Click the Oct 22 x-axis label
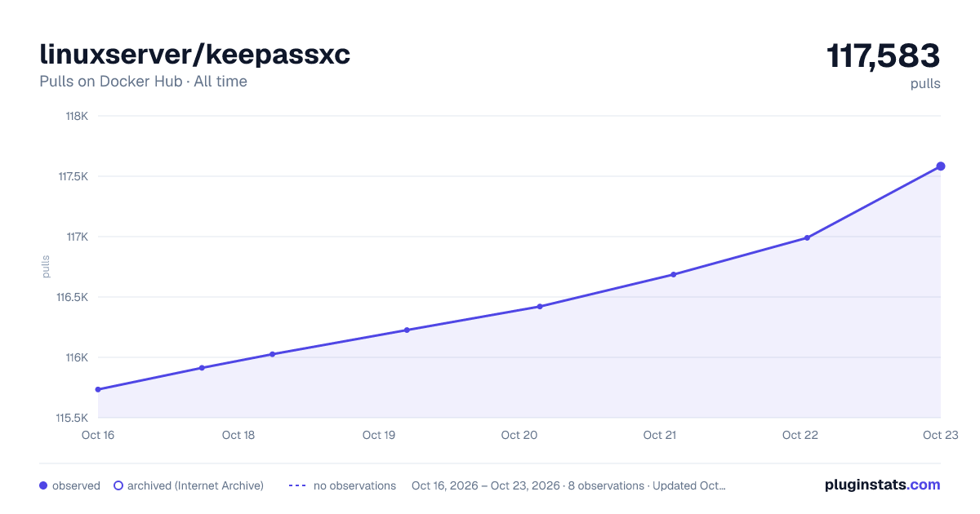 [800, 435]
